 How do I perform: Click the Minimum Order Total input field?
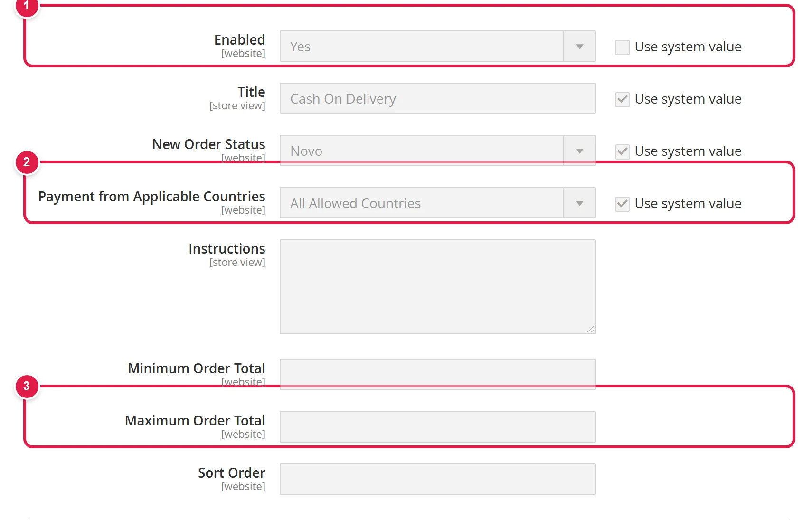pos(437,375)
